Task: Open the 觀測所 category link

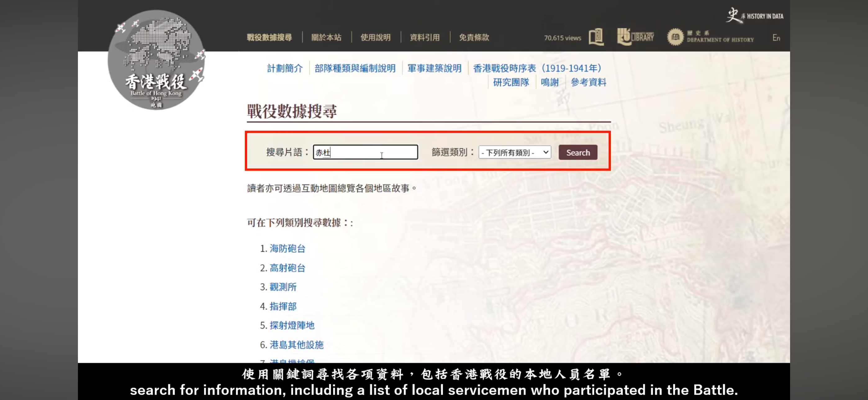Action: point(283,287)
